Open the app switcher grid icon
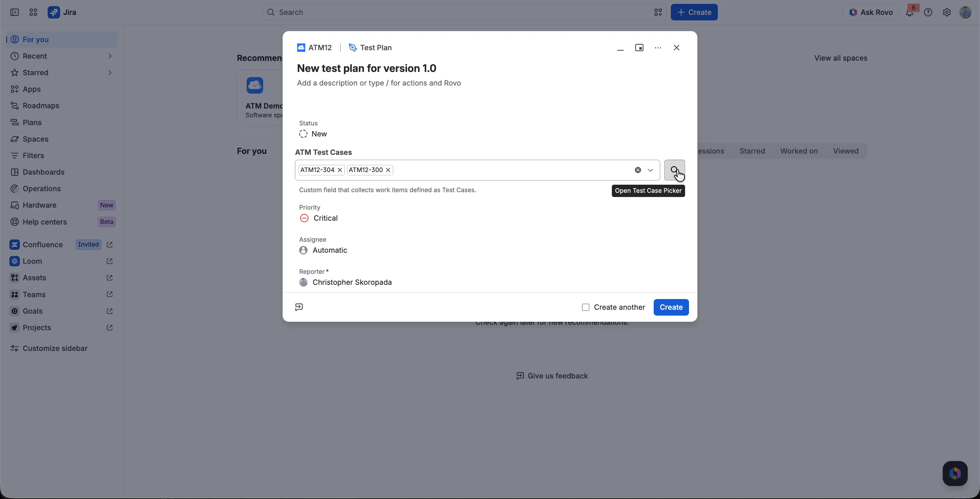Screen dimensions: 980x499 [x=33, y=12]
